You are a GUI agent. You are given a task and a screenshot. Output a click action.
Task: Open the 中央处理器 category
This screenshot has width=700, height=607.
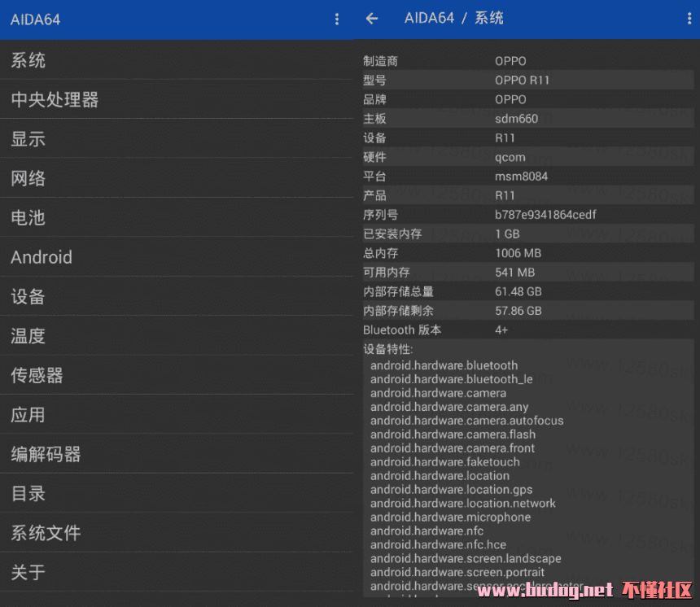click(x=177, y=99)
